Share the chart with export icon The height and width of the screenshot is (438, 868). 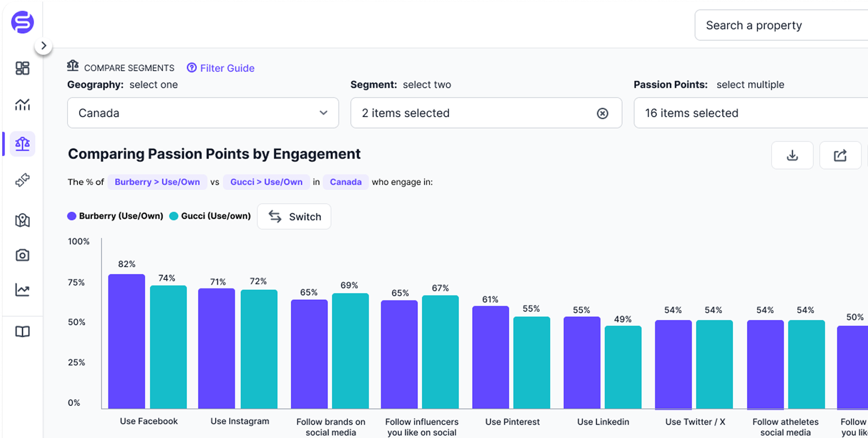[840, 155]
